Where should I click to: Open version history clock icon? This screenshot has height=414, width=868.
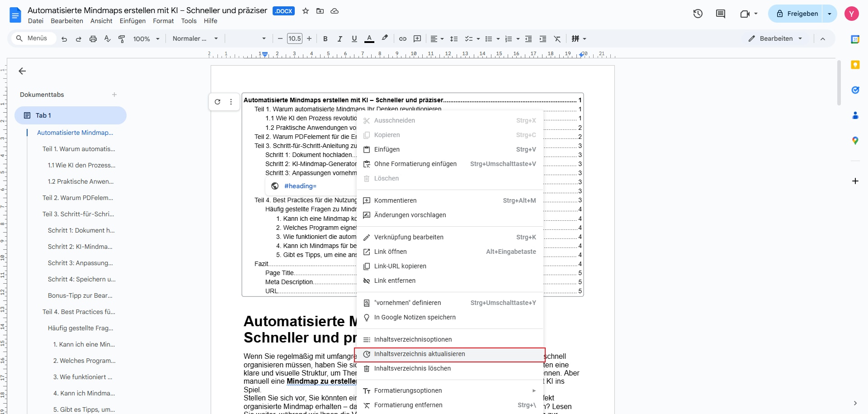tap(698, 14)
